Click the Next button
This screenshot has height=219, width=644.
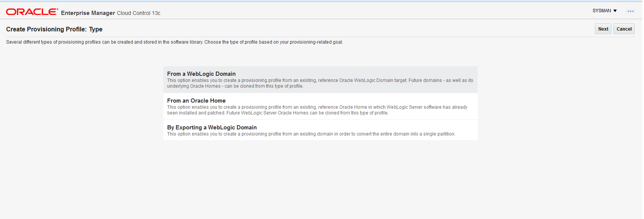pyautogui.click(x=603, y=29)
